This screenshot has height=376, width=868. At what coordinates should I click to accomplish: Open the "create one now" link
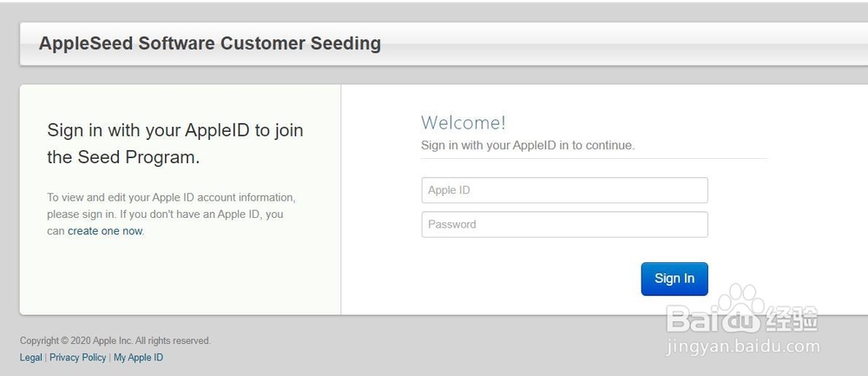(x=105, y=231)
